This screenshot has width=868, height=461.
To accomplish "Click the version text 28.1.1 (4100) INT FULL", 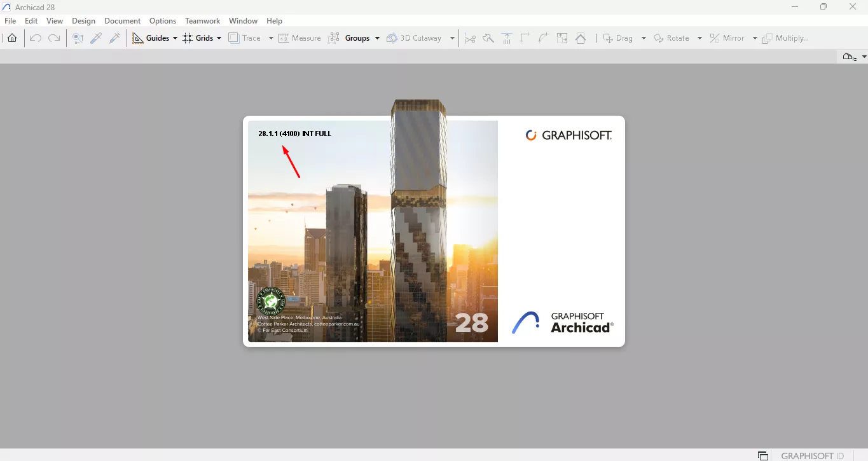I will [294, 134].
